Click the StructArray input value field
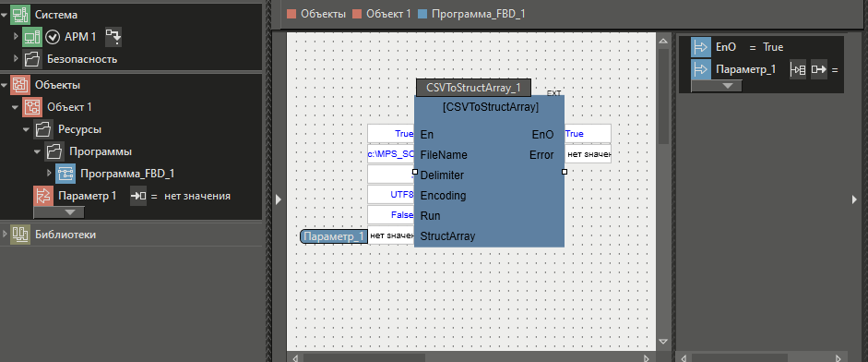The image size is (868, 362). pos(391,235)
